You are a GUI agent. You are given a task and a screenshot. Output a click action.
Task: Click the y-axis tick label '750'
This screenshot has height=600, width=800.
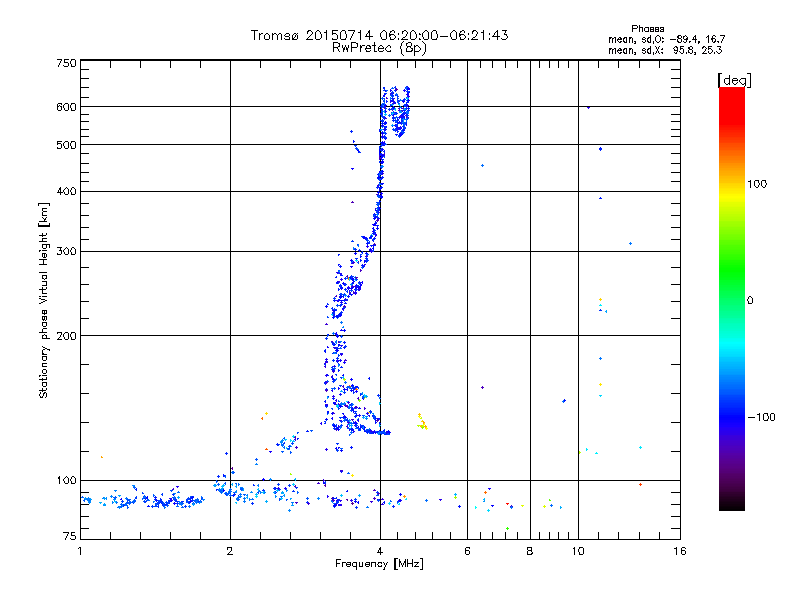click(x=66, y=63)
